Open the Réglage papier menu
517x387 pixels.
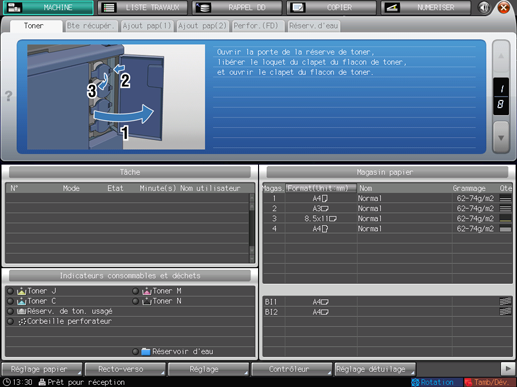pos(42,369)
